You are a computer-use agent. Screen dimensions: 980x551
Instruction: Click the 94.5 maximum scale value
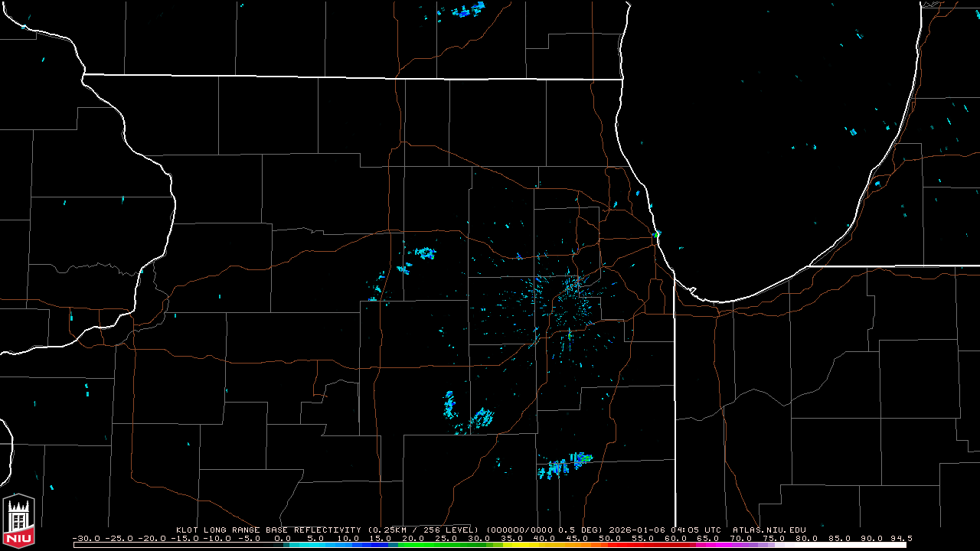900,538
